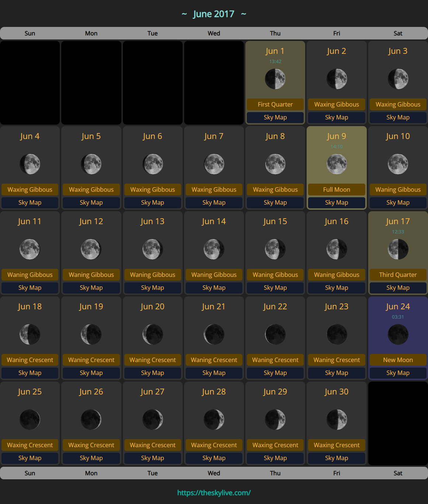Click the Jun 4 moon phase icon
The image size is (428, 504).
click(30, 164)
